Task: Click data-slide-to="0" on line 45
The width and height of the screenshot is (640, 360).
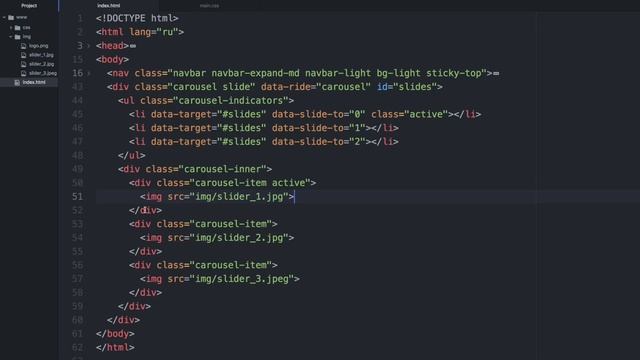Action: click(318, 114)
